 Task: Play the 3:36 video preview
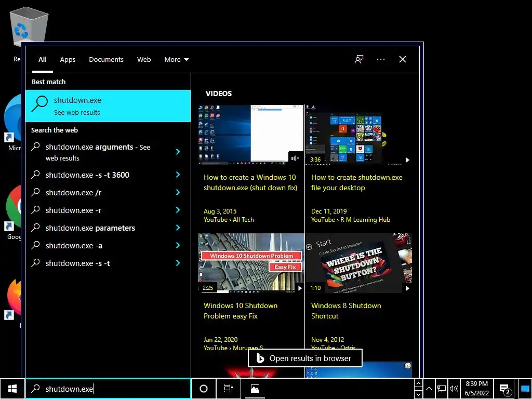tap(407, 160)
